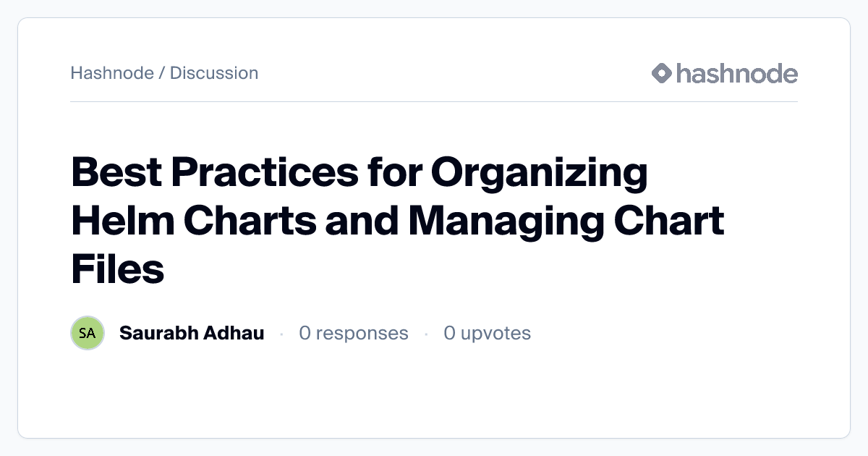View the 0 responses count
The width and height of the screenshot is (868, 456).
click(354, 333)
